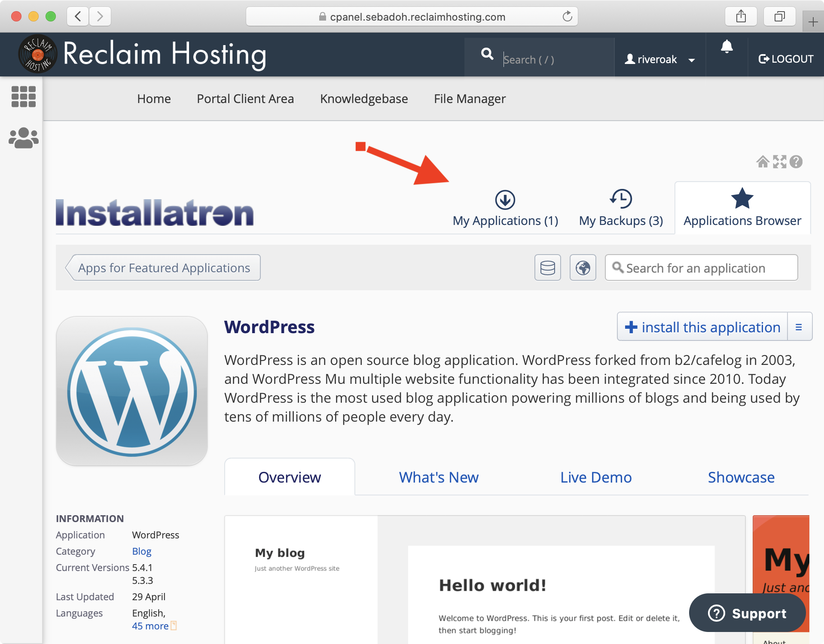Go to Home in navigation
824x644 pixels.
point(154,99)
